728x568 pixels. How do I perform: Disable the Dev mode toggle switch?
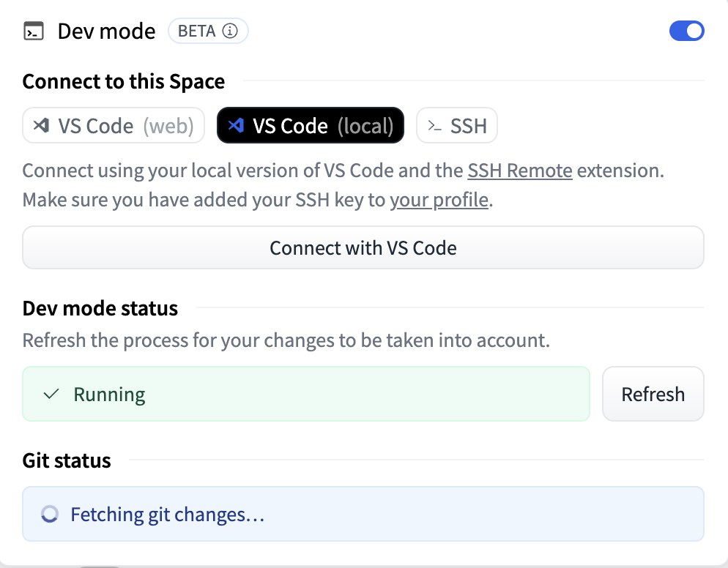(686, 31)
